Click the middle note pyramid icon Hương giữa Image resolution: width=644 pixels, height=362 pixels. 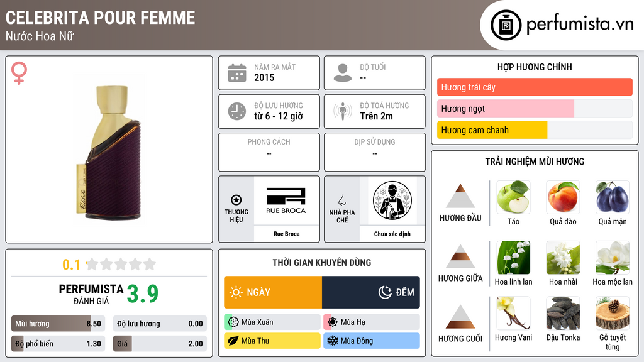460,256
